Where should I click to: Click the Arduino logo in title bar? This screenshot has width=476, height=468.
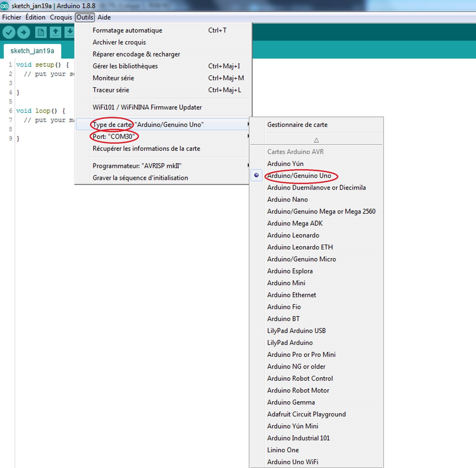tap(4, 6)
